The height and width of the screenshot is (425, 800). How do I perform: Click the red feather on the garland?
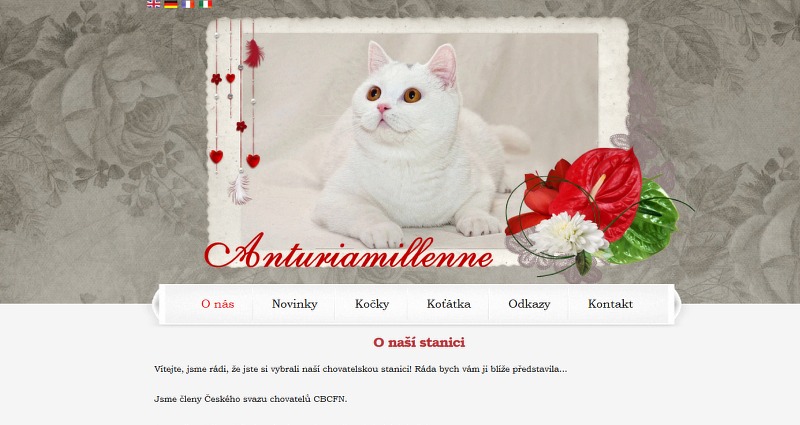click(254, 54)
